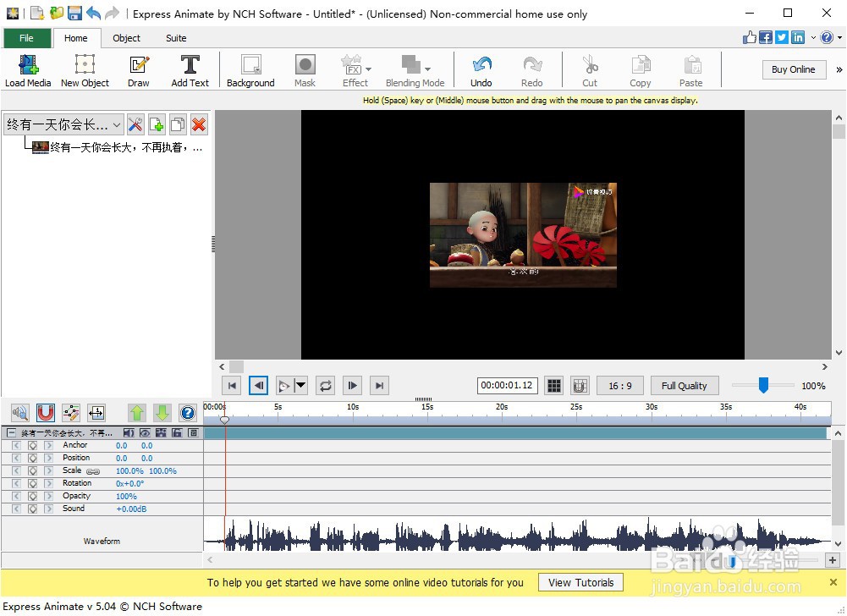847x616 pixels.
Task: Save project with the floppy disk icon
Action: point(74,13)
